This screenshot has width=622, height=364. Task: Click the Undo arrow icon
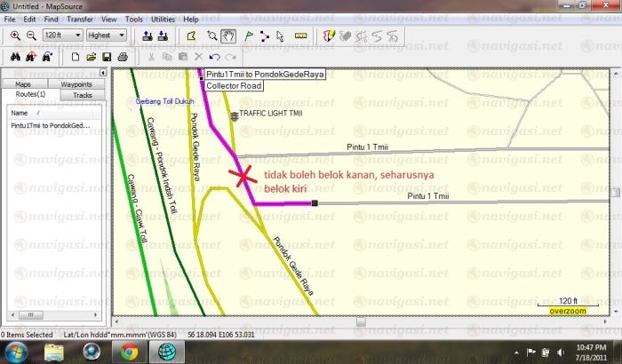(215, 57)
